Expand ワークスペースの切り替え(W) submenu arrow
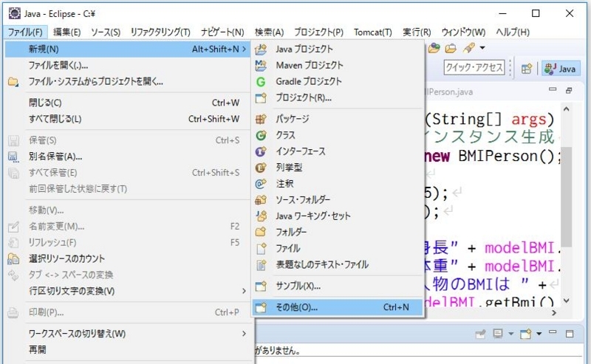Viewport: 591px width, 364px height. (x=244, y=334)
